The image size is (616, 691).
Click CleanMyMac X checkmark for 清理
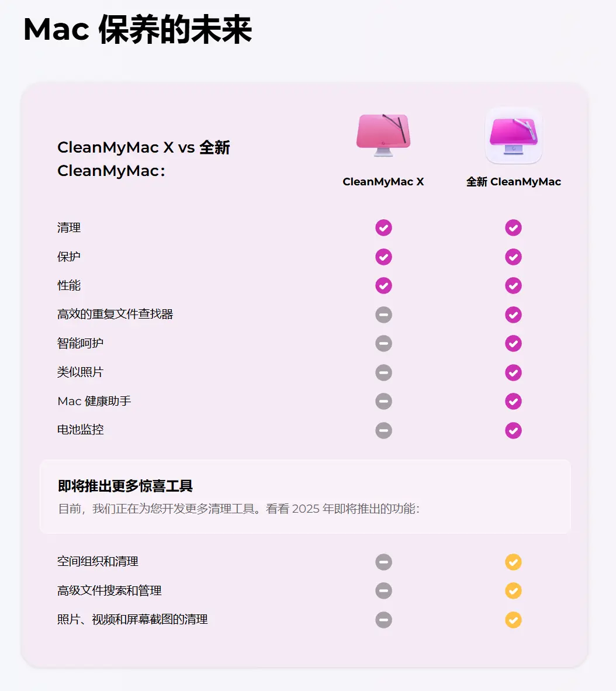point(383,228)
